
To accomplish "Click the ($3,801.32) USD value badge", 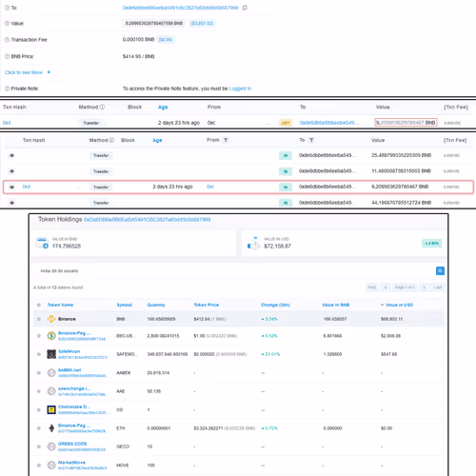I will pos(202,23).
